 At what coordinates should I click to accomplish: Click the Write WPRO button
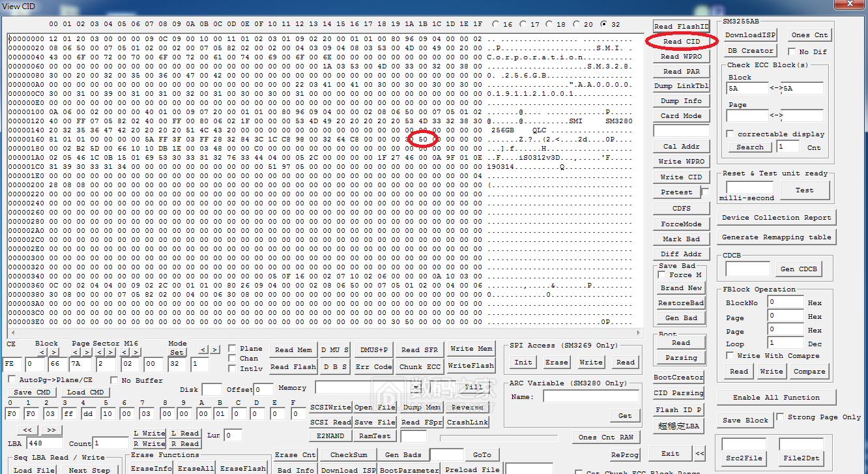click(x=682, y=162)
